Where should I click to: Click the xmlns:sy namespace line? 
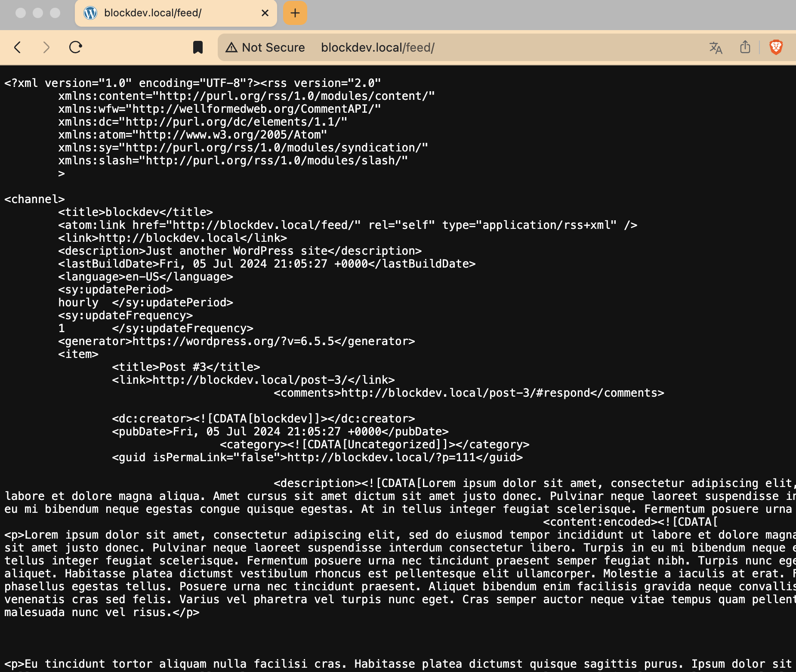[243, 148]
